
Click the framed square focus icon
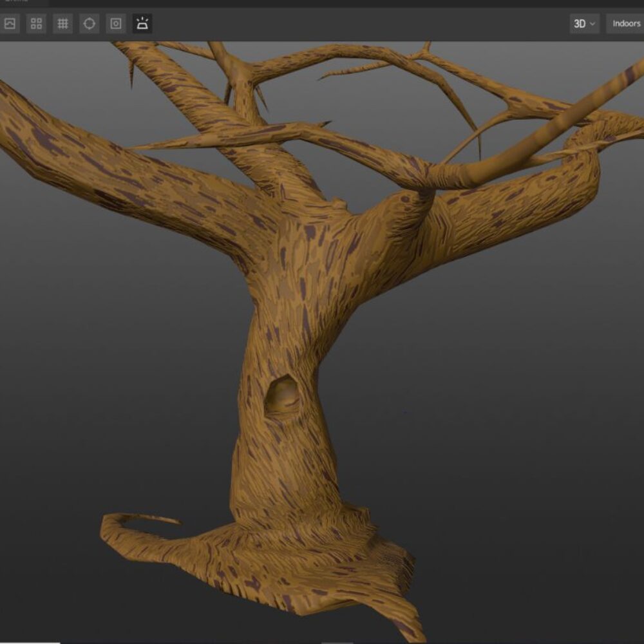(x=116, y=24)
